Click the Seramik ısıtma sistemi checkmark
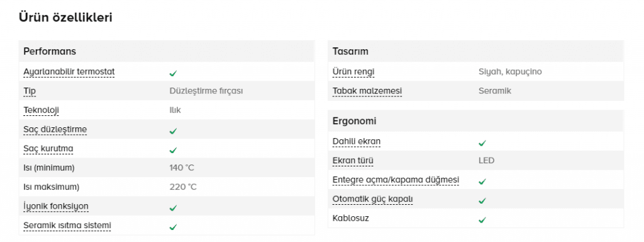Screen dimensions: 644x242 click(x=173, y=227)
